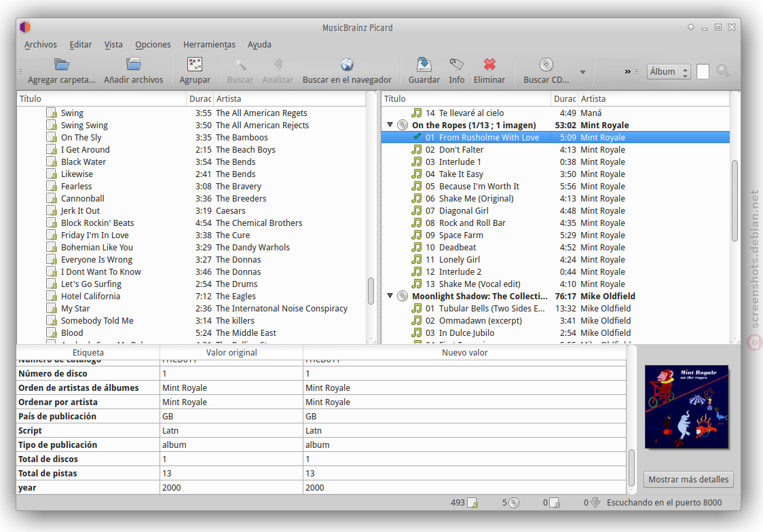
Task: Sort right pane by Artista column header
Action: (x=654, y=98)
